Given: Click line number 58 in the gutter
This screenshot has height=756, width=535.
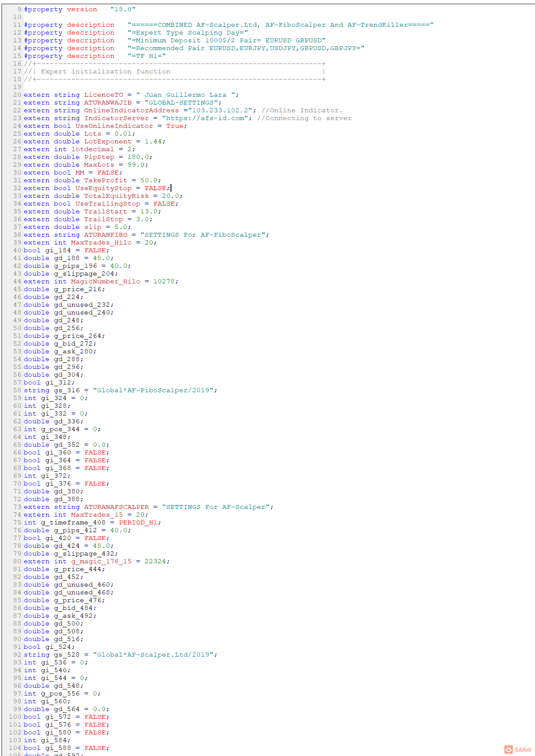Looking at the screenshot, I should click(x=17, y=390).
